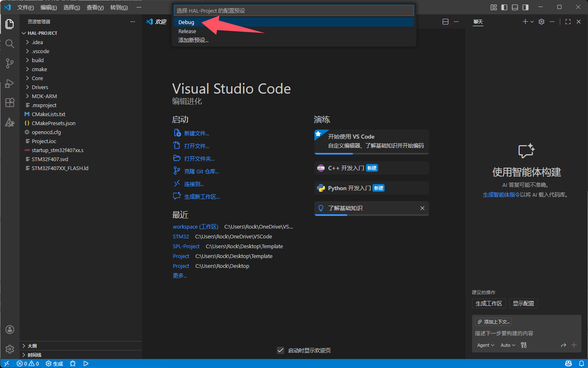Open CMakeLists.txt in the explorer
588x368 pixels.
click(81, 114)
